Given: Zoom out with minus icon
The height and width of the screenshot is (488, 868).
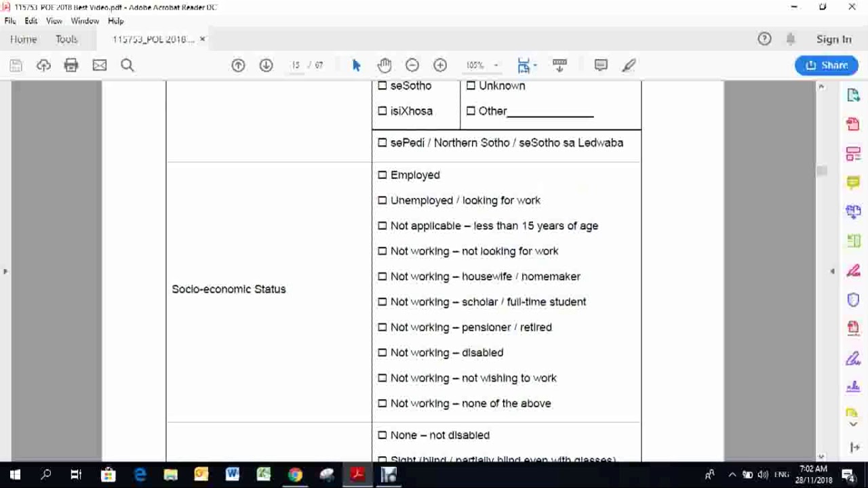Looking at the screenshot, I should (x=412, y=65).
